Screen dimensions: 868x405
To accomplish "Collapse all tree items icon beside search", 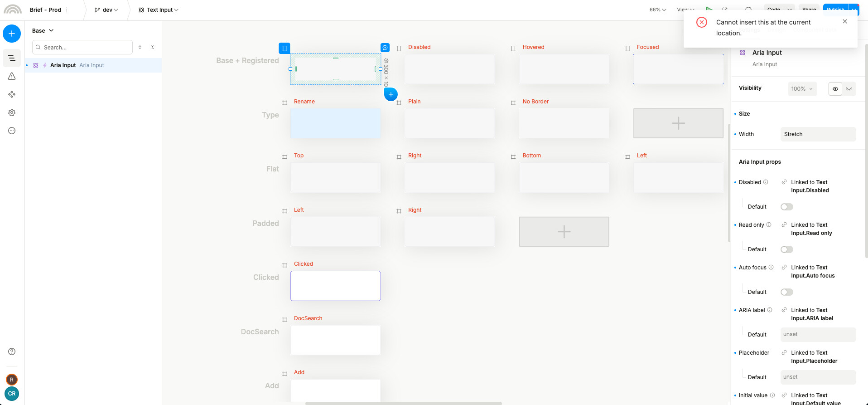I will click(x=153, y=47).
